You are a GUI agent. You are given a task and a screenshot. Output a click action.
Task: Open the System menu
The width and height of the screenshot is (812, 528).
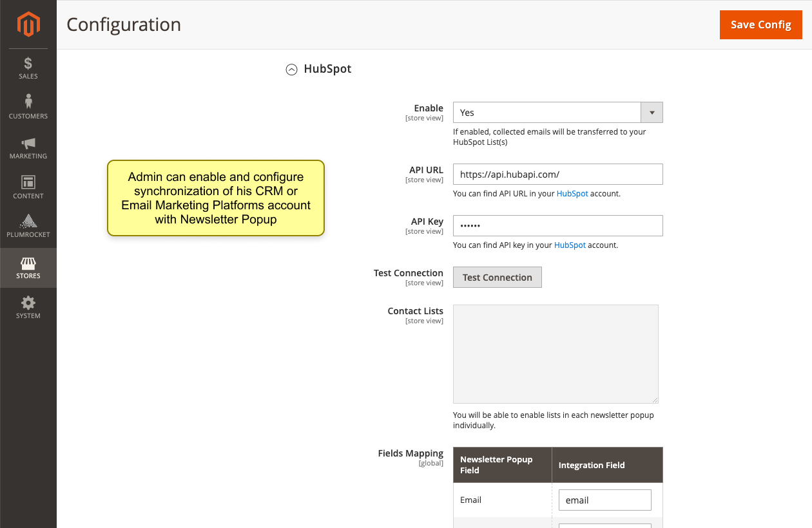pos(28,307)
